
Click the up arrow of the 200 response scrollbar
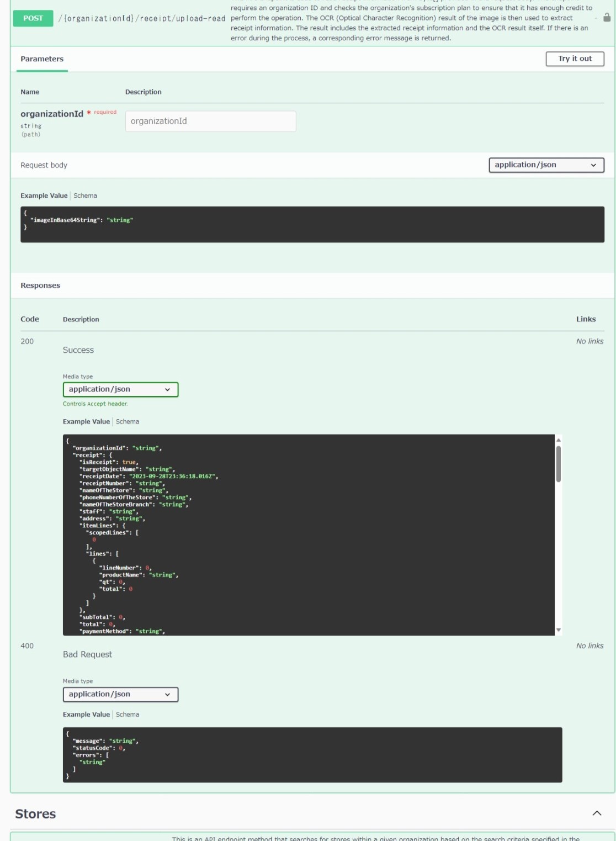pyautogui.click(x=559, y=440)
